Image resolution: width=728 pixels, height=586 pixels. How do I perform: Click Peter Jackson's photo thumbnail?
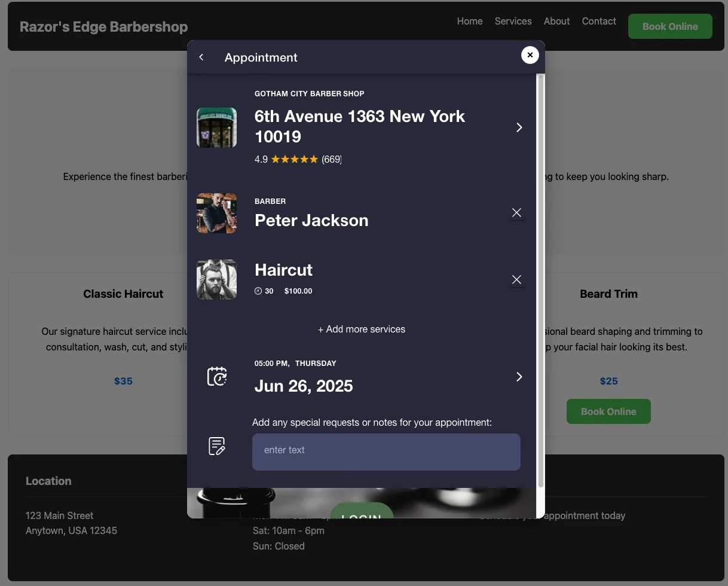coord(217,213)
